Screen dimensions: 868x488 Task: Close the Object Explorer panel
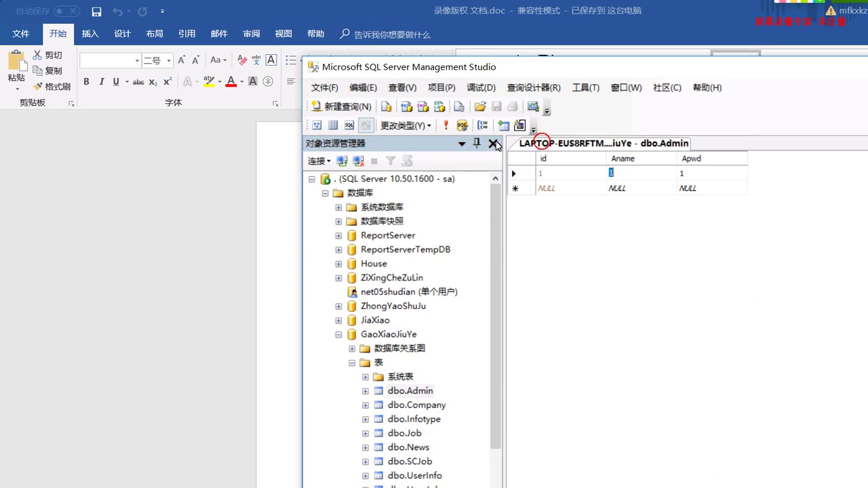coord(493,144)
